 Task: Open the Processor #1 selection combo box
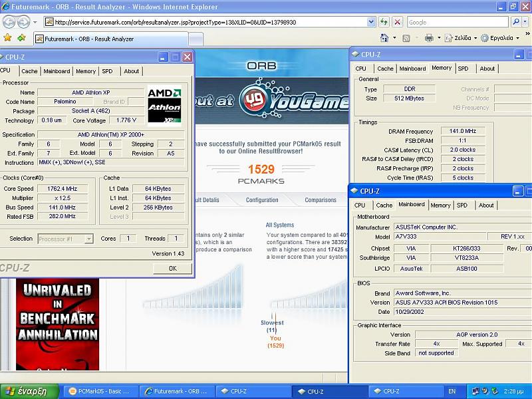pos(65,239)
